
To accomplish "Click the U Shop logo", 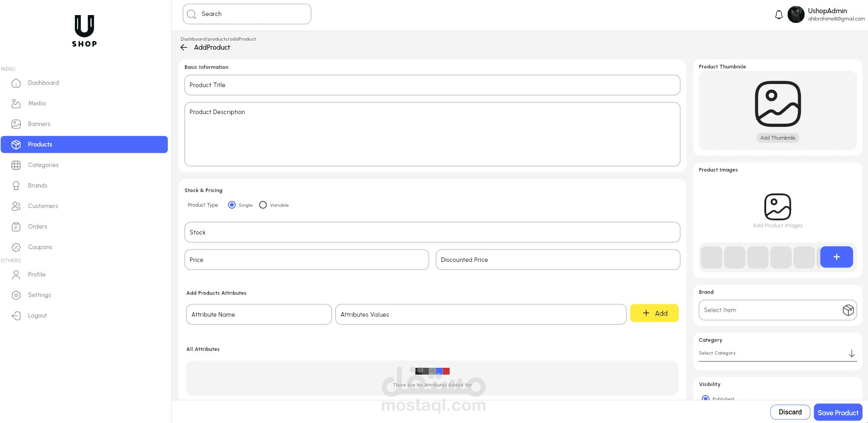I will click(84, 31).
